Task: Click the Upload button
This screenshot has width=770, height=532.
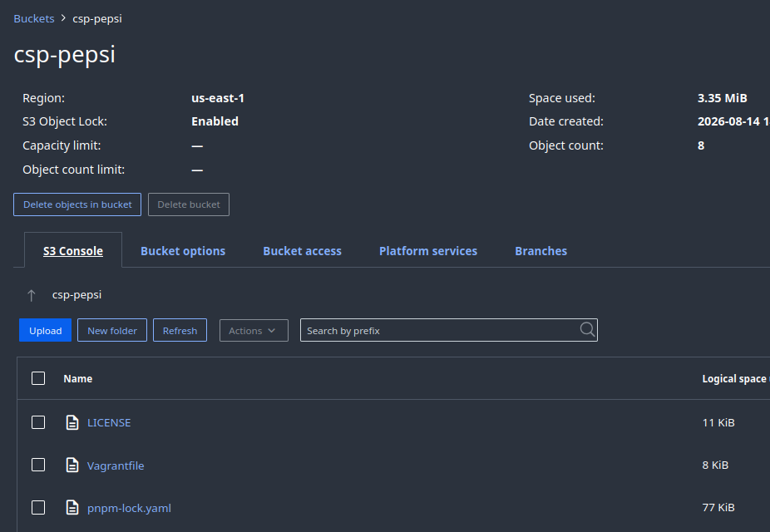Action: (45, 330)
